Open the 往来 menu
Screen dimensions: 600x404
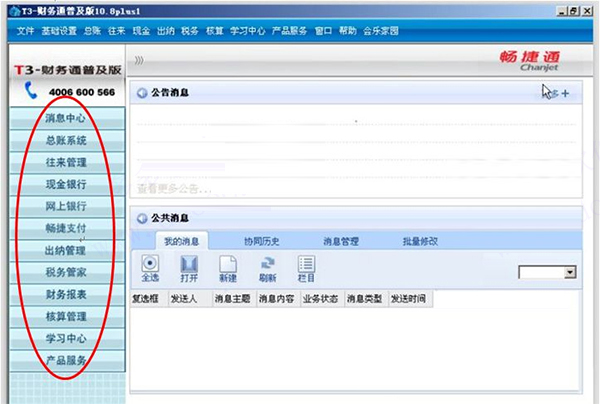(117, 31)
